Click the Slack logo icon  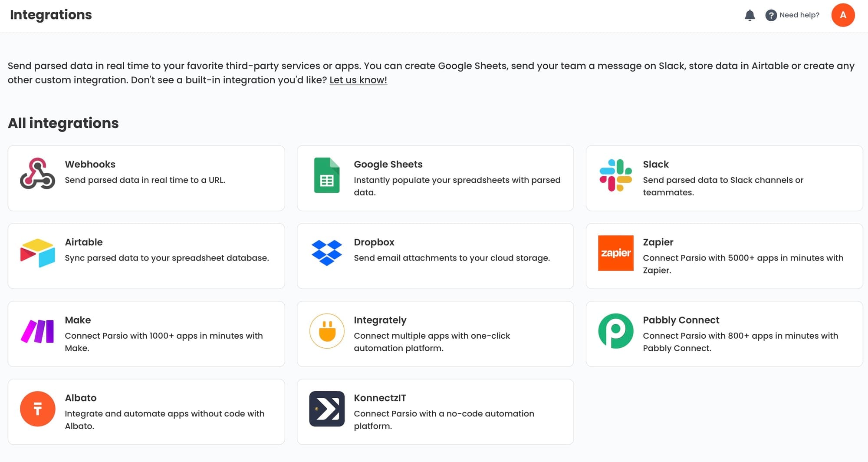tap(615, 175)
